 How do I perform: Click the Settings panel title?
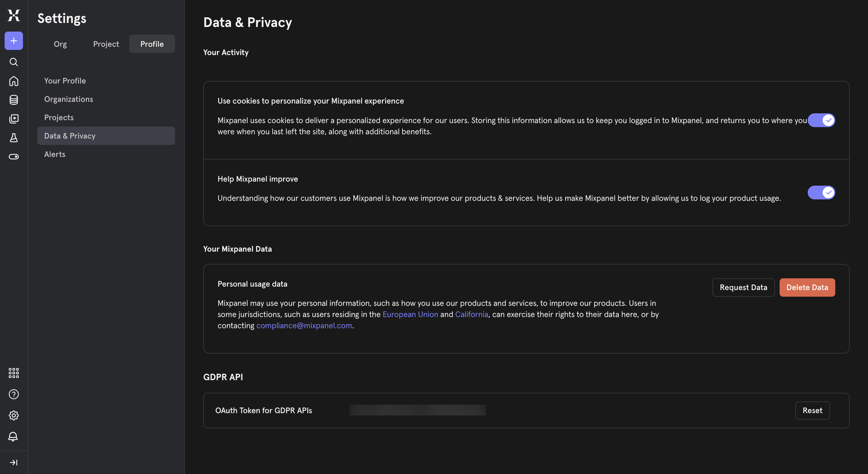click(62, 19)
